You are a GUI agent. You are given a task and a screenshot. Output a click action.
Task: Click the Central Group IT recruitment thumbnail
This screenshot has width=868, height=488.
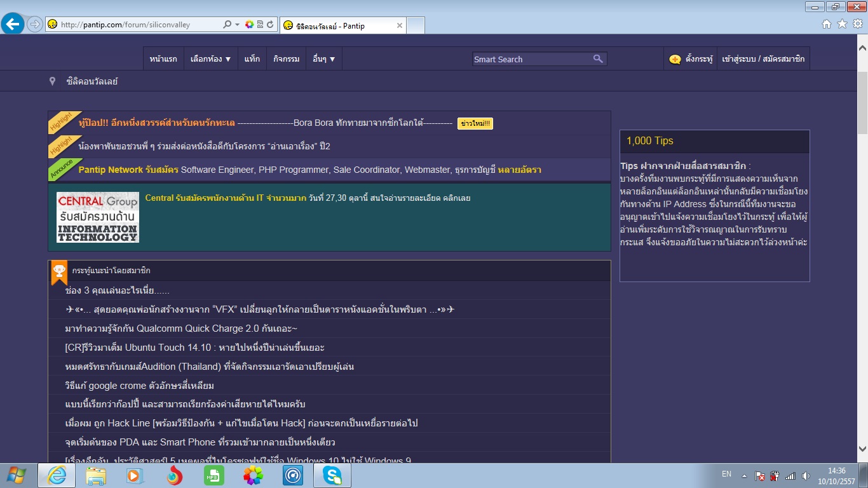coord(98,217)
